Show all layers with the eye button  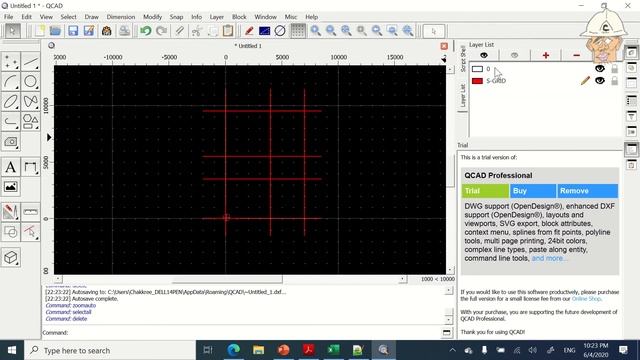[x=484, y=55]
